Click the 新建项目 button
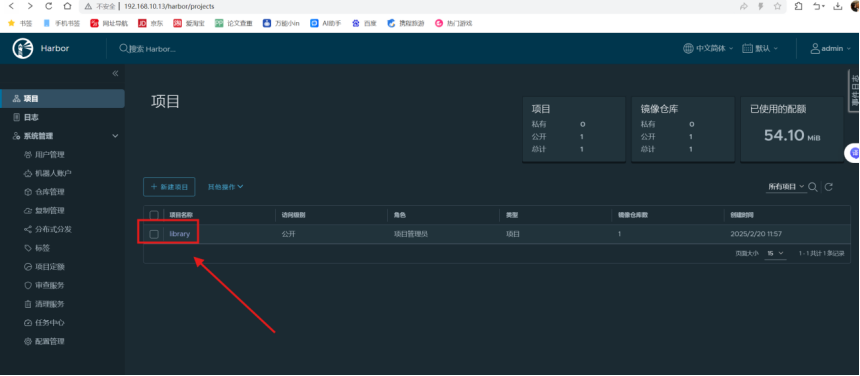The width and height of the screenshot is (860, 376). [x=169, y=187]
